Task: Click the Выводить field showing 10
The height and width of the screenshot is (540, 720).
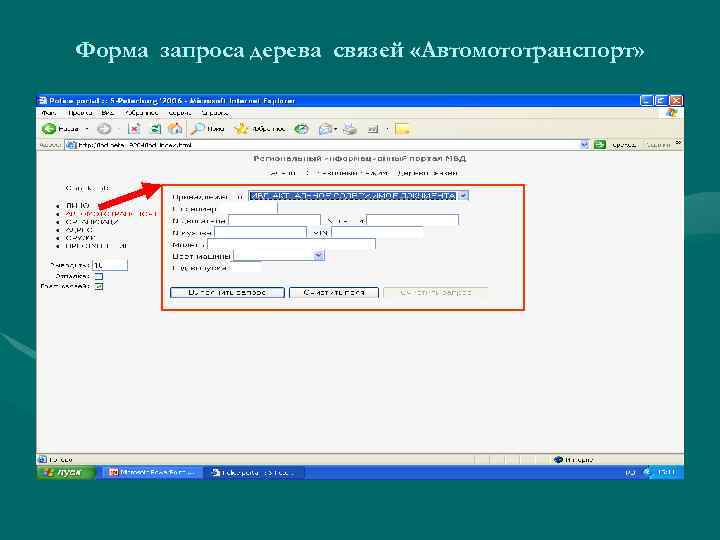Action: click(110, 265)
